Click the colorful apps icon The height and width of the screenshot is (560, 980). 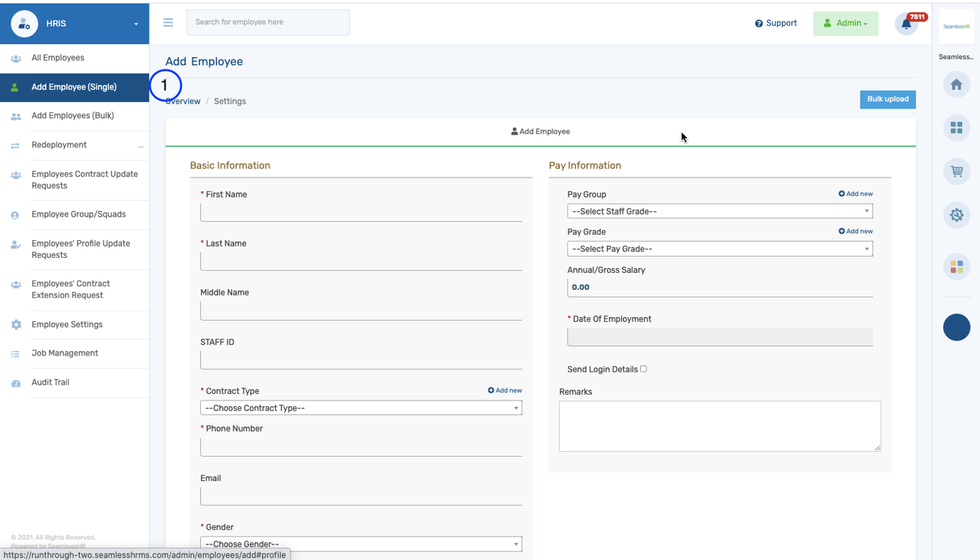[x=956, y=266]
